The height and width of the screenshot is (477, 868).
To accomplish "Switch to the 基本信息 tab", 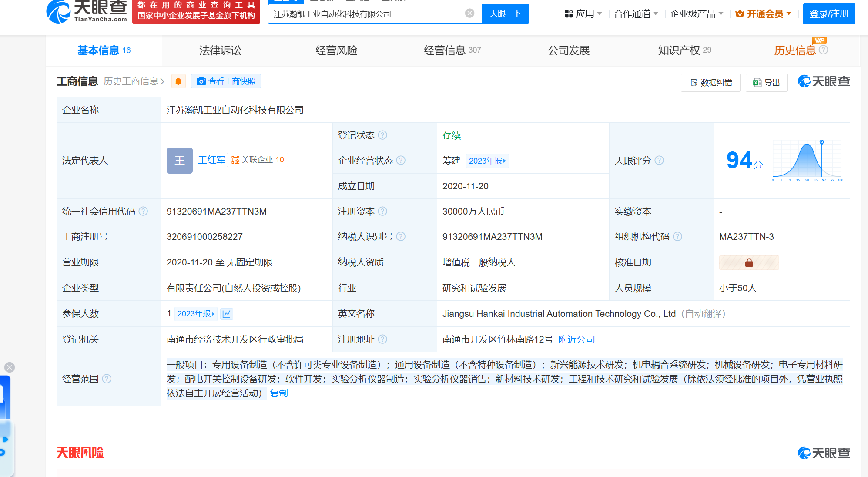I will coord(104,50).
